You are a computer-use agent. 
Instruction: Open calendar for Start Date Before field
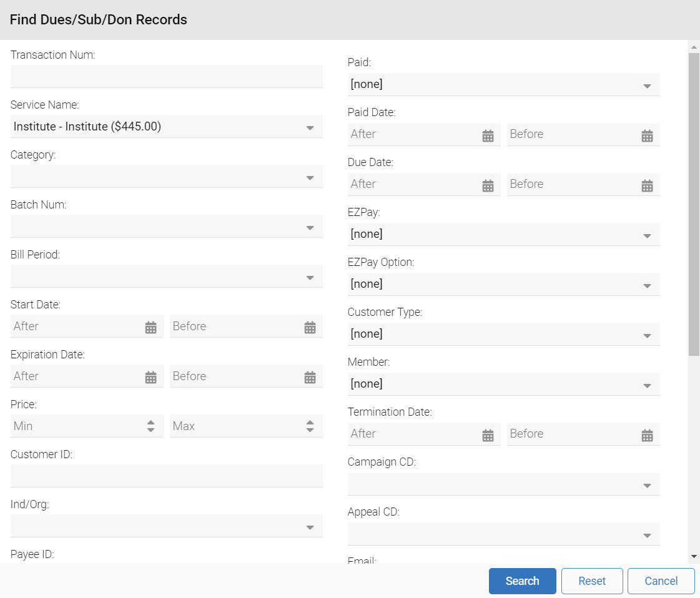click(x=310, y=327)
